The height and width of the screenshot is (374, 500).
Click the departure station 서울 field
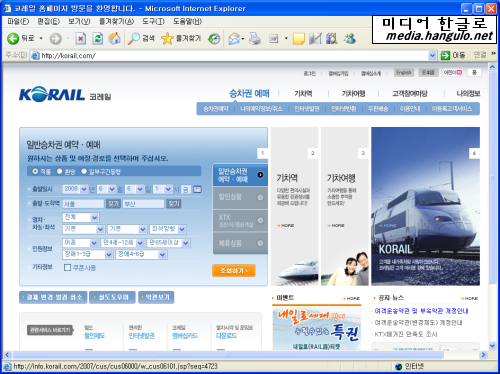point(83,204)
